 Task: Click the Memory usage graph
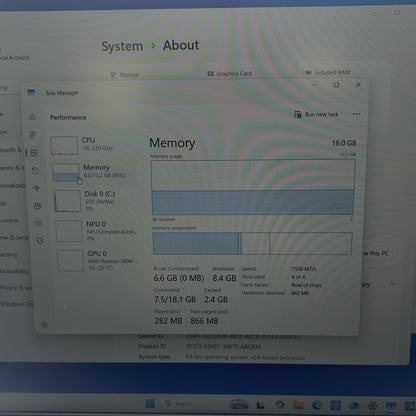tap(253, 187)
